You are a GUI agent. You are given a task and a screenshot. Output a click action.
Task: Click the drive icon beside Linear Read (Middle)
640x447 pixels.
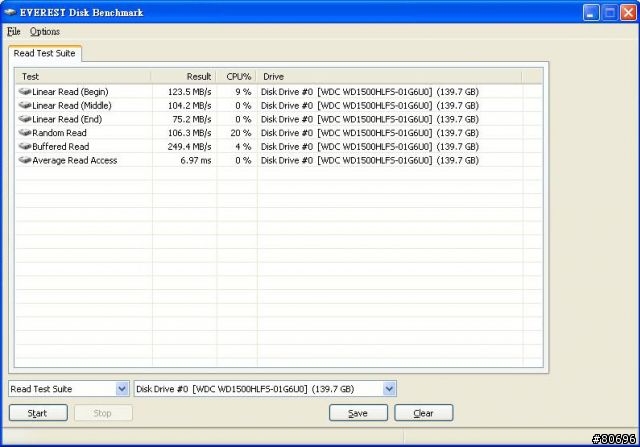click(x=25, y=105)
